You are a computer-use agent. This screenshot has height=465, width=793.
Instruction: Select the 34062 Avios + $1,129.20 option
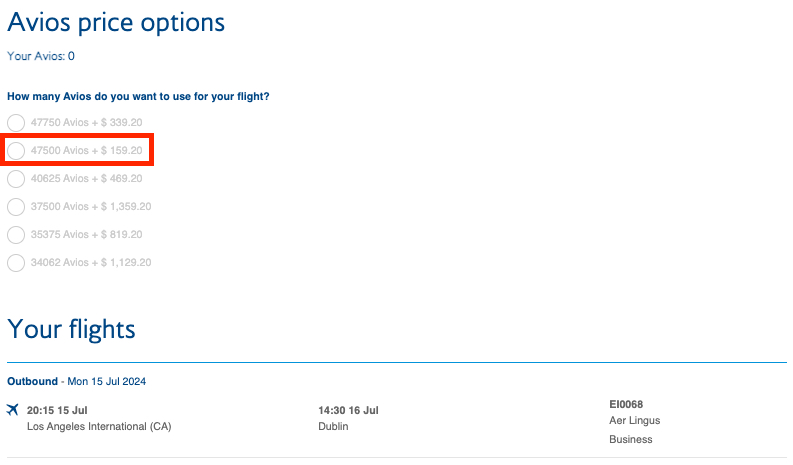point(16,263)
